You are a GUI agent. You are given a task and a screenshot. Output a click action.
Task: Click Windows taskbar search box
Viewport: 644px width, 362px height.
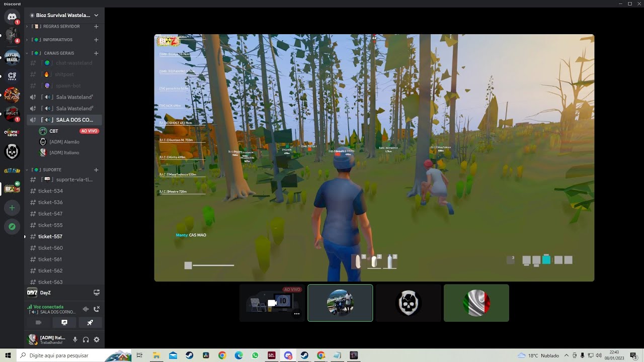(74, 355)
